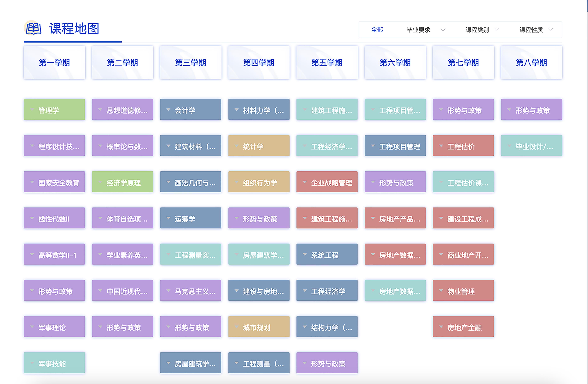The image size is (588, 384).
Task: Click the course map book icon
Action: pyautogui.click(x=34, y=28)
